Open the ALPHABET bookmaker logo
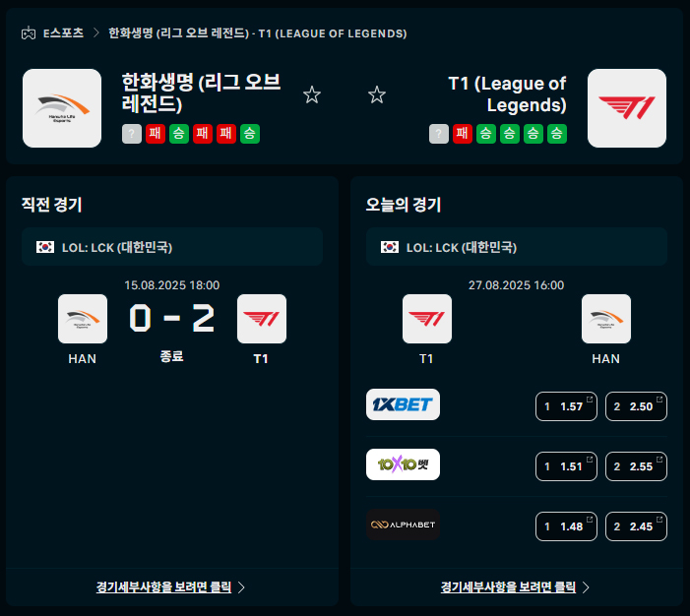 click(x=404, y=524)
